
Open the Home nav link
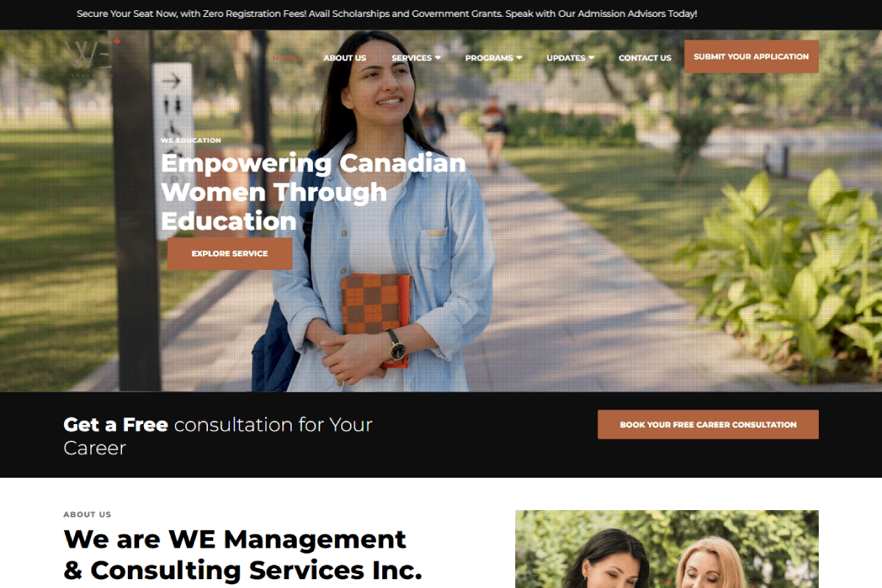pos(284,58)
